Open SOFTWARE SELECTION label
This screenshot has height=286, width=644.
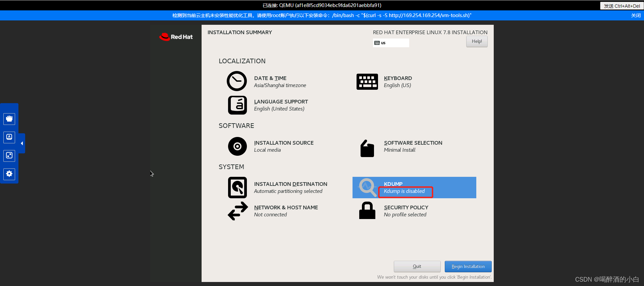click(413, 143)
